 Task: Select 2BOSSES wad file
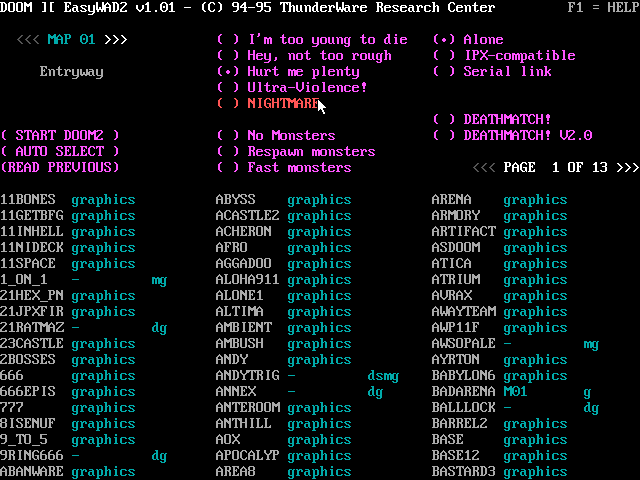(28, 359)
